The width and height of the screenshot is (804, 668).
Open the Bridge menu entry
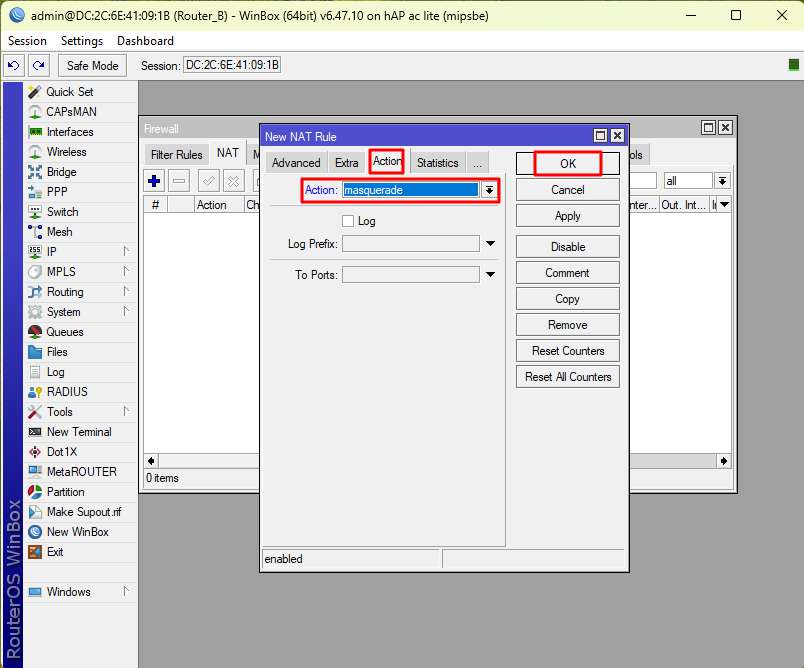click(61, 172)
